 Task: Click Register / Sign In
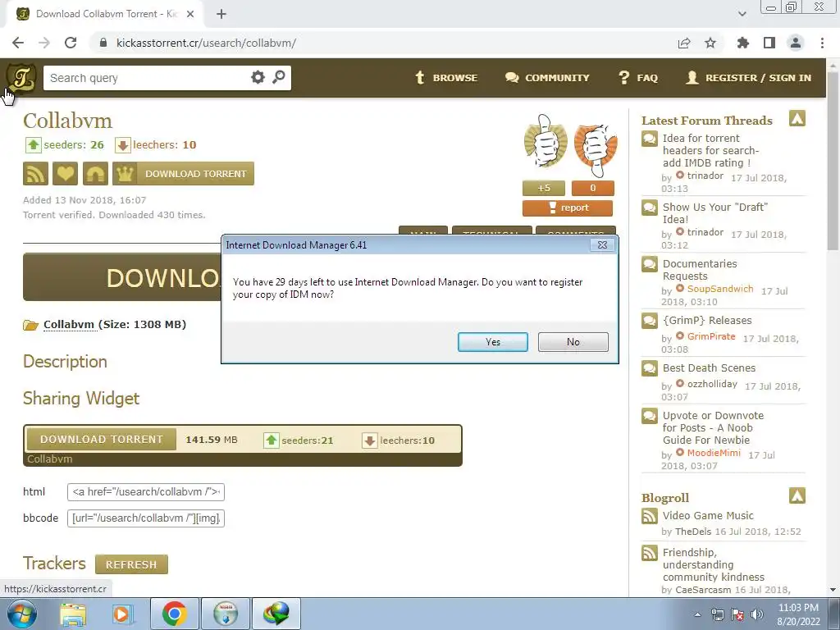point(748,78)
